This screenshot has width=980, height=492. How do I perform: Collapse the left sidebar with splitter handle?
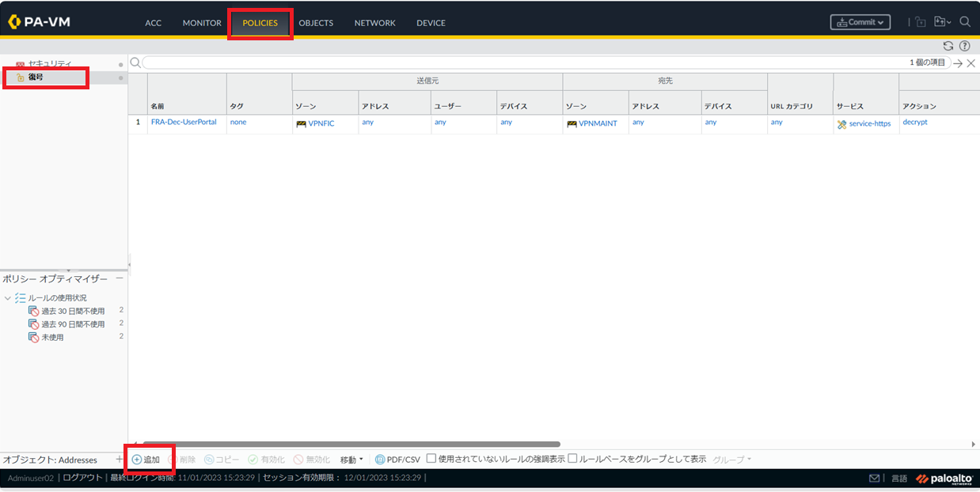(129, 266)
